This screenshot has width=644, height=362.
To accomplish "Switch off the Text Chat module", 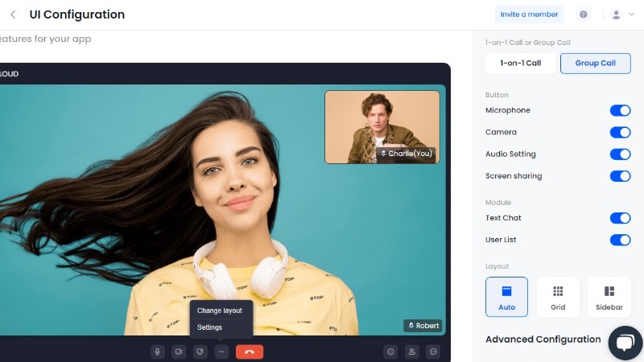I will click(x=620, y=218).
